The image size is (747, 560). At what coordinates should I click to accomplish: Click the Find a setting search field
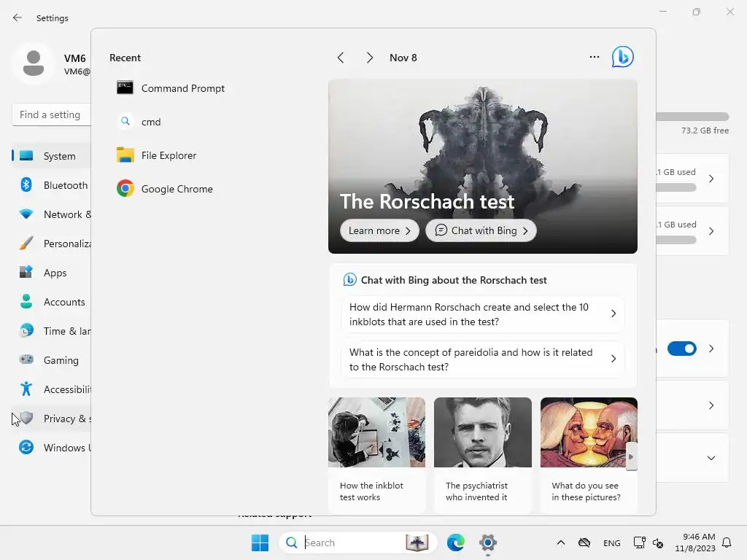(x=52, y=114)
